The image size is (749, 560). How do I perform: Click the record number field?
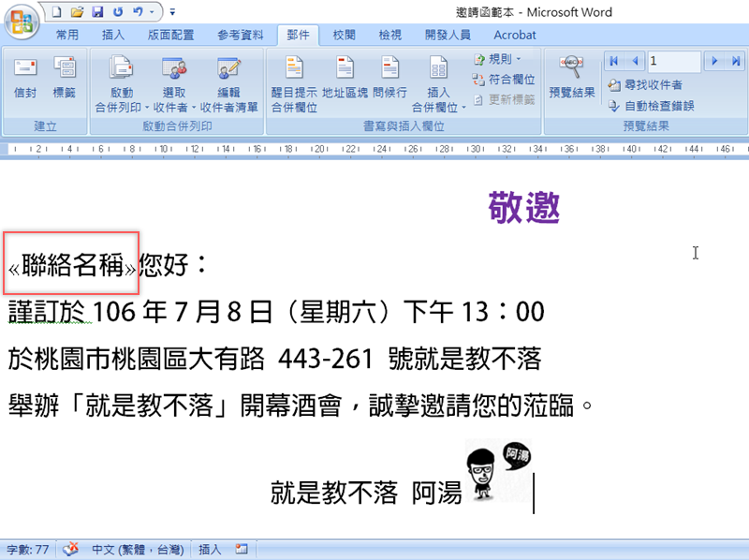(x=674, y=61)
